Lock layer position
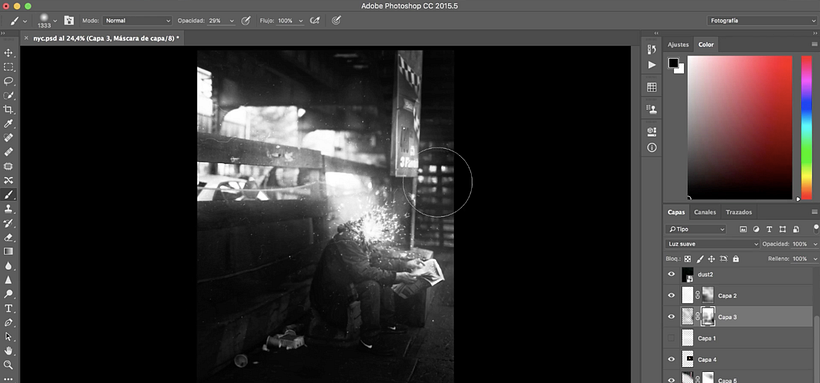Screen dimensions: 820x383 (x=712, y=258)
